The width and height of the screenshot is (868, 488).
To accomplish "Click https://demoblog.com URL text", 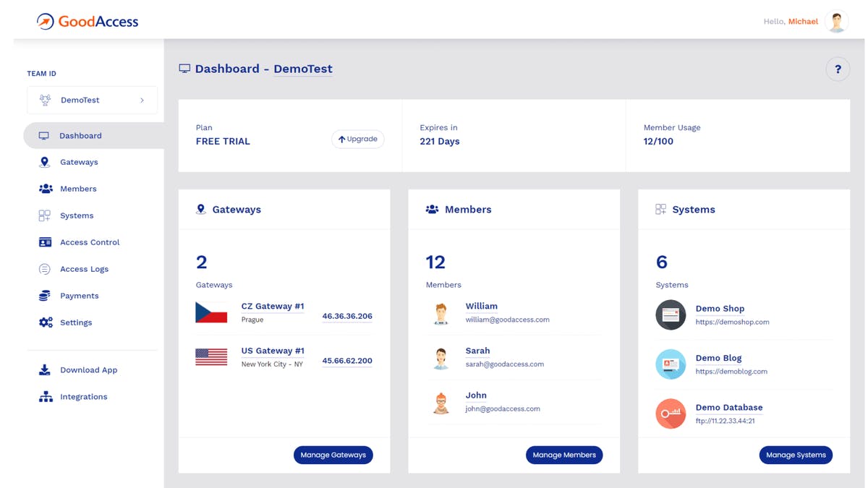I will tap(731, 372).
